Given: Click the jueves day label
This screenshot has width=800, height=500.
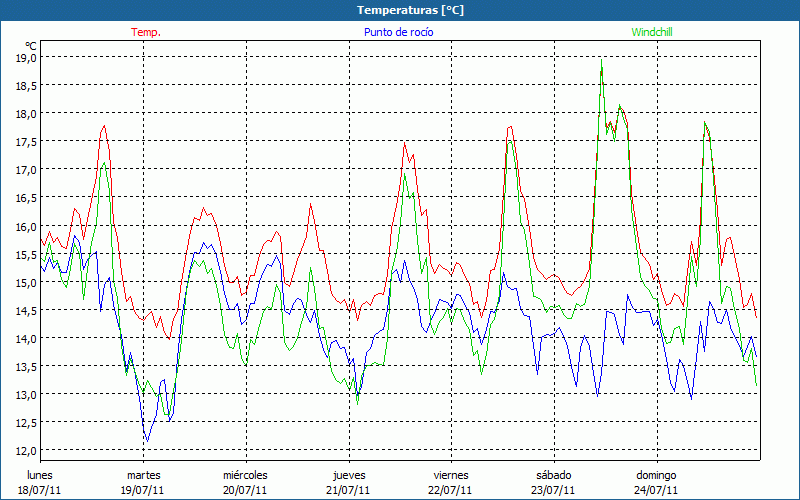Looking at the screenshot, I should (349, 475).
